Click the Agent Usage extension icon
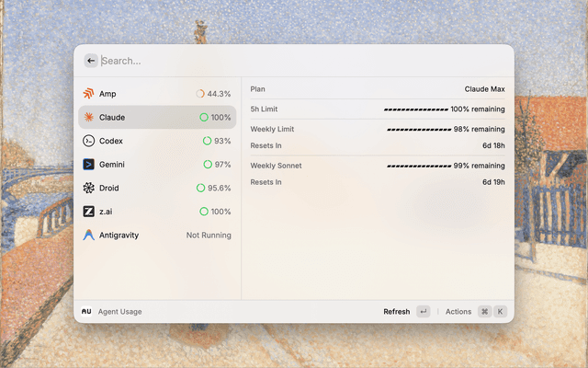 click(x=86, y=312)
